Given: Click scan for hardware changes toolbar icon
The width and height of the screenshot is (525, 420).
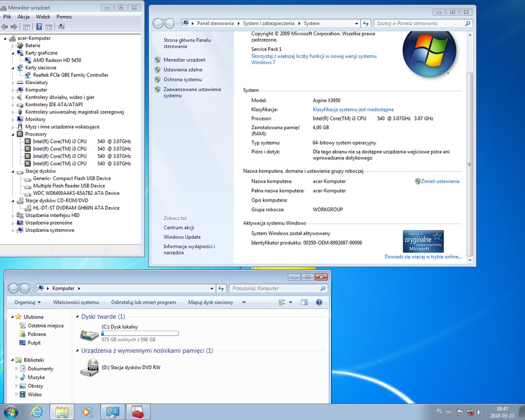Looking at the screenshot, I should click(x=62, y=27).
